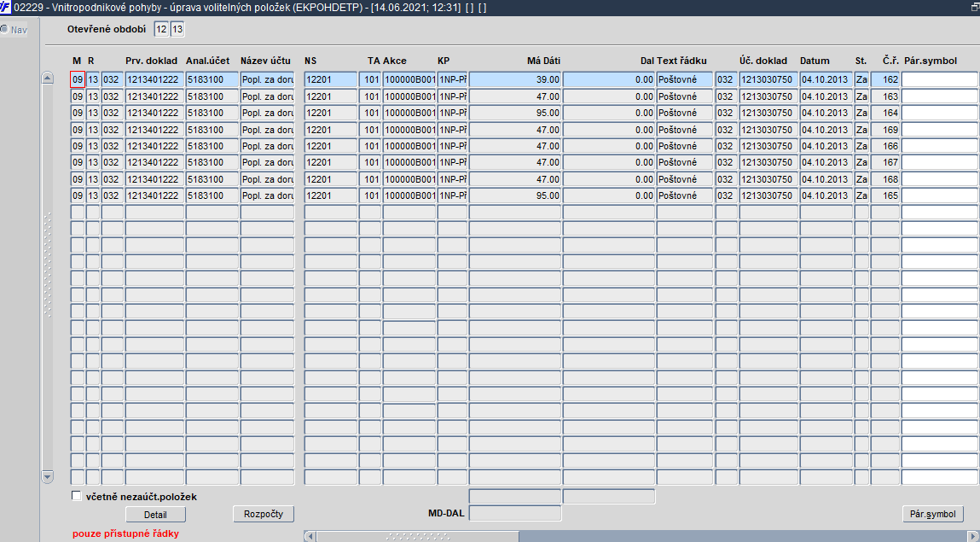Screen dimensions: 980x542
Task: Click the M cell in row 162
Action: click(78, 79)
